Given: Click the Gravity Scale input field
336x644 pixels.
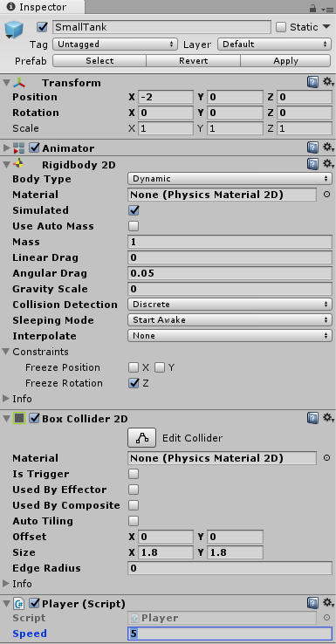Looking at the screenshot, I should point(230,289).
